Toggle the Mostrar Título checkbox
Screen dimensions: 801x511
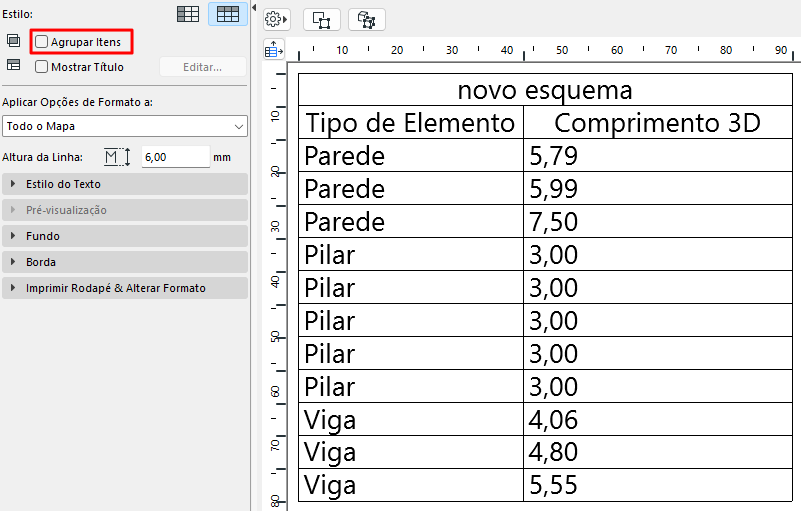tap(41, 67)
